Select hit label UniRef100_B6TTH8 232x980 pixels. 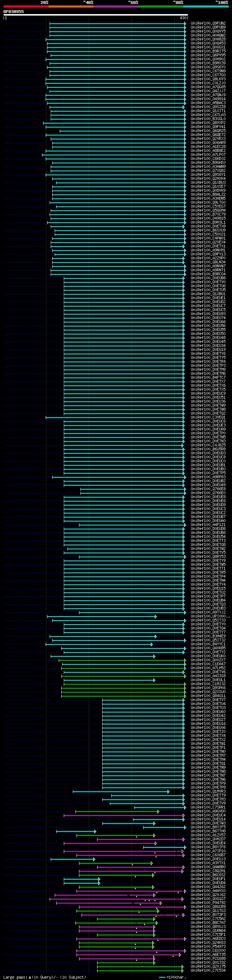[208, 831]
